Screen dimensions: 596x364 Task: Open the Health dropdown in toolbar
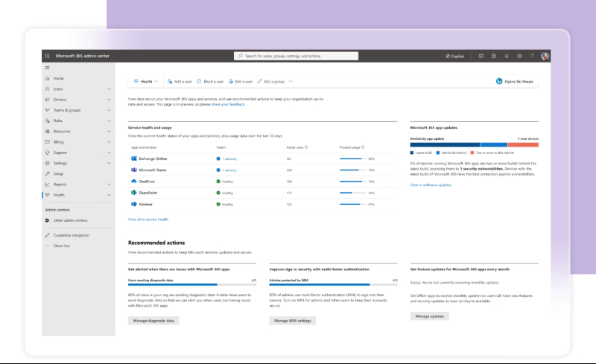coord(145,81)
